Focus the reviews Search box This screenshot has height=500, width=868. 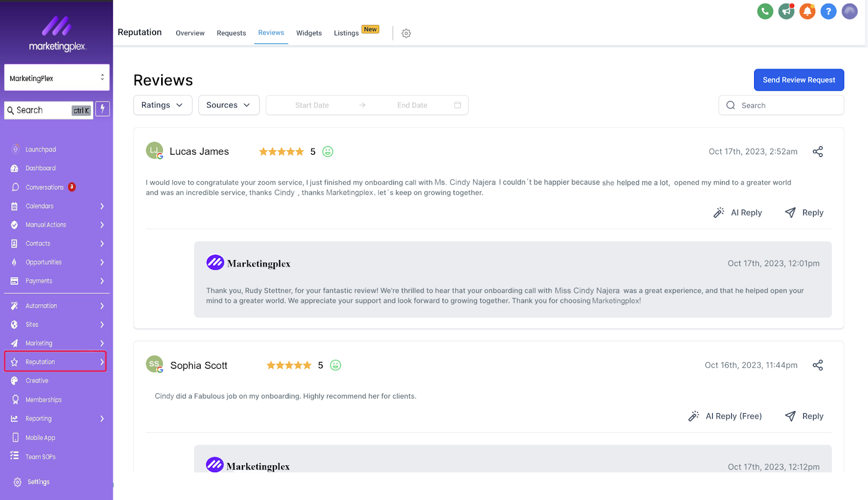point(781,105)
